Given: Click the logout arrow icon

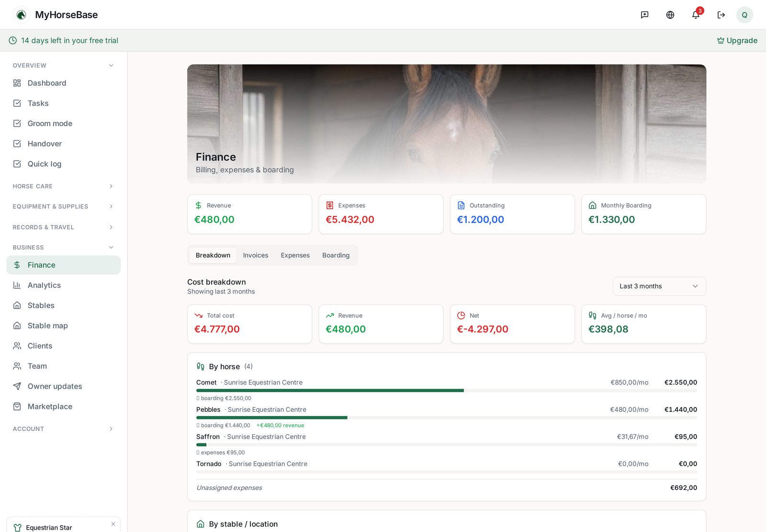Looking at the screenshot, I should tap(721, 15).
